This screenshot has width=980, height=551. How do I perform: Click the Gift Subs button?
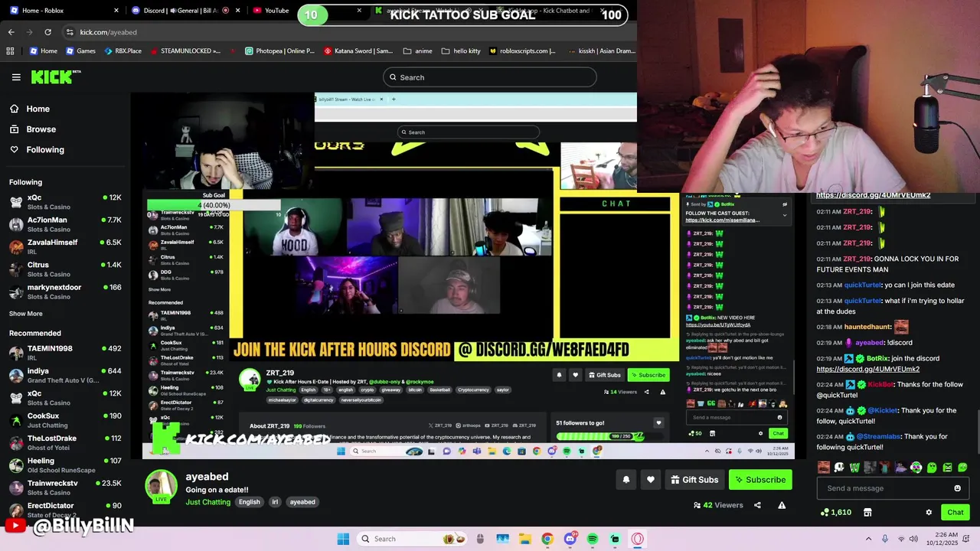695,480
